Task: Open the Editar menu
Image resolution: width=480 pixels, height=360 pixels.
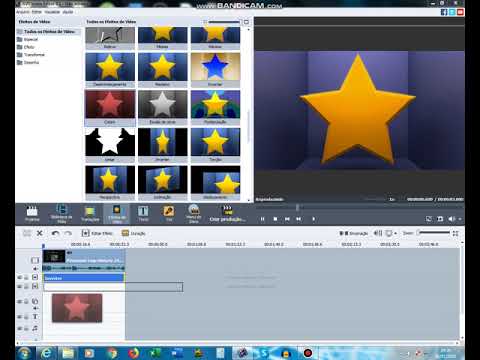Action: 37,12
